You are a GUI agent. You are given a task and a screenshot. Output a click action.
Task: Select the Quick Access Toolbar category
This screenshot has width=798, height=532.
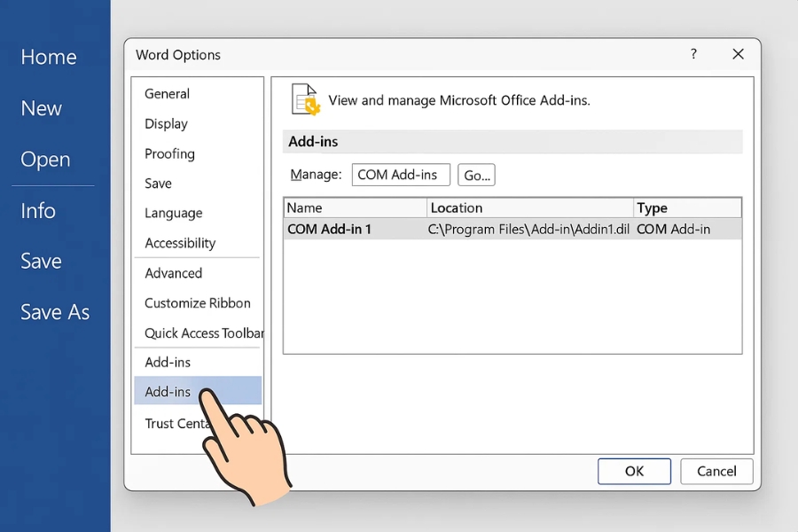click(x=203, y=332)
